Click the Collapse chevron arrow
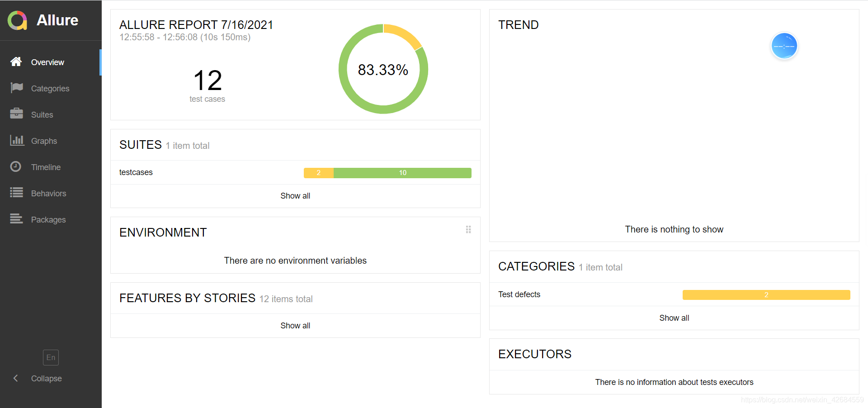 (16, 378)
